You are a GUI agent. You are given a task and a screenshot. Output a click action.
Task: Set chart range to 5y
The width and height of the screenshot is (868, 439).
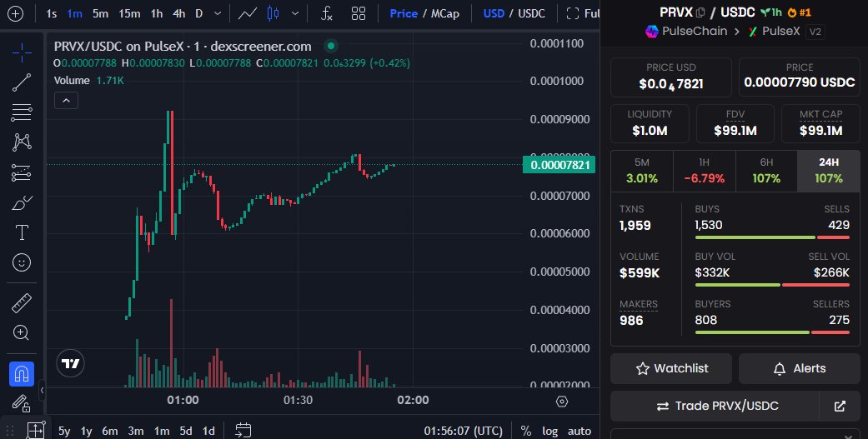click(x=64, y=431)
